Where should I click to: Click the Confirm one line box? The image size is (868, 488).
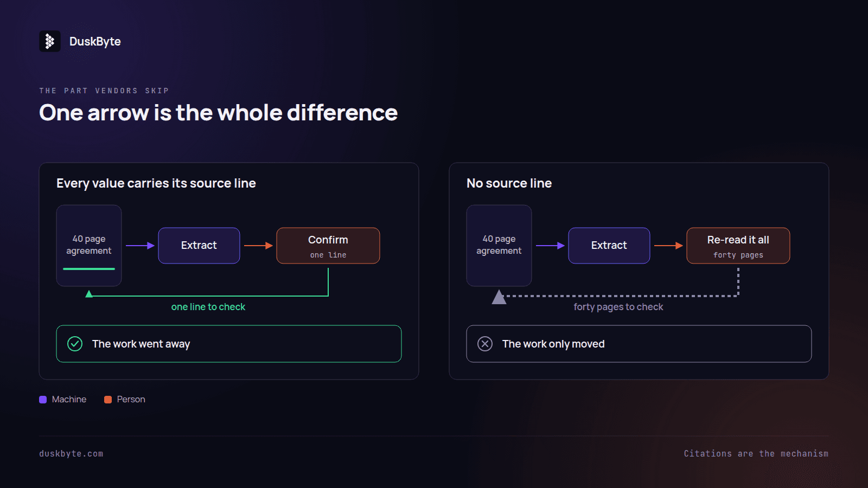pyautogui.click(x=328, y=246)
